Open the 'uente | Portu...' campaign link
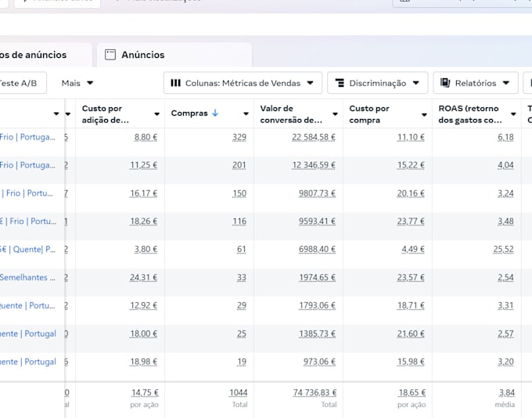Viewport: 532px width, 418px height. coord(27,305)
